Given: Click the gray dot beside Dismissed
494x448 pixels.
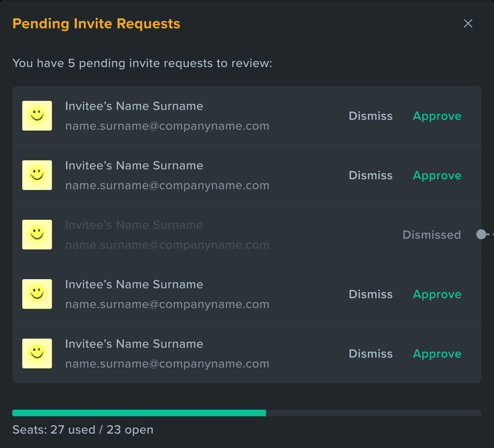Looking at the screenshot, I should [x=481, y=235].
